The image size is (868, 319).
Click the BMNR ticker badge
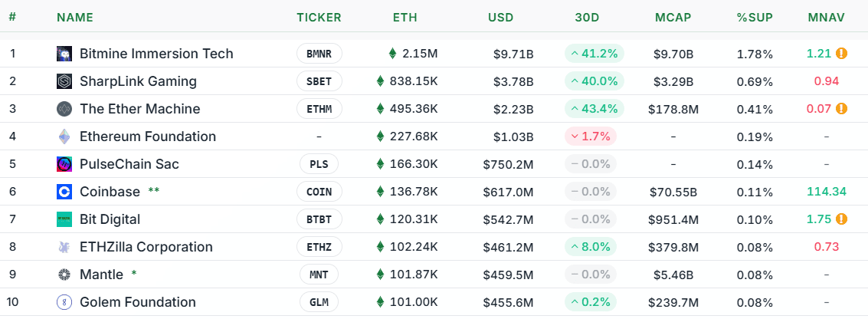click(319, 54)
